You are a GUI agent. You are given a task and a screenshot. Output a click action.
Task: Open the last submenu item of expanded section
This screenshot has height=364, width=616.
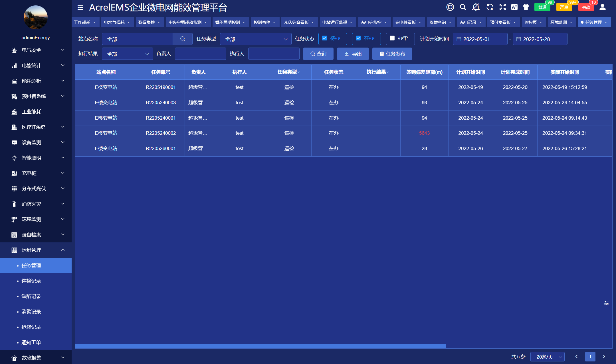tap(36, 342)
